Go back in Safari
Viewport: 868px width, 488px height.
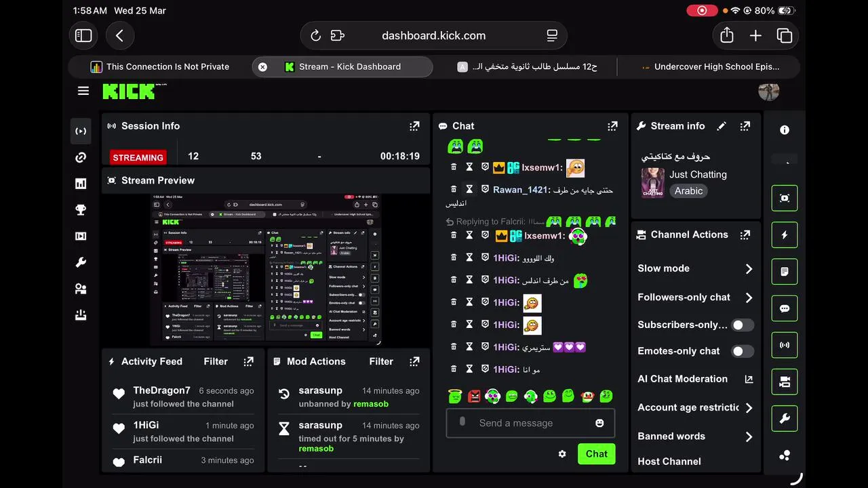pos(119,36)
